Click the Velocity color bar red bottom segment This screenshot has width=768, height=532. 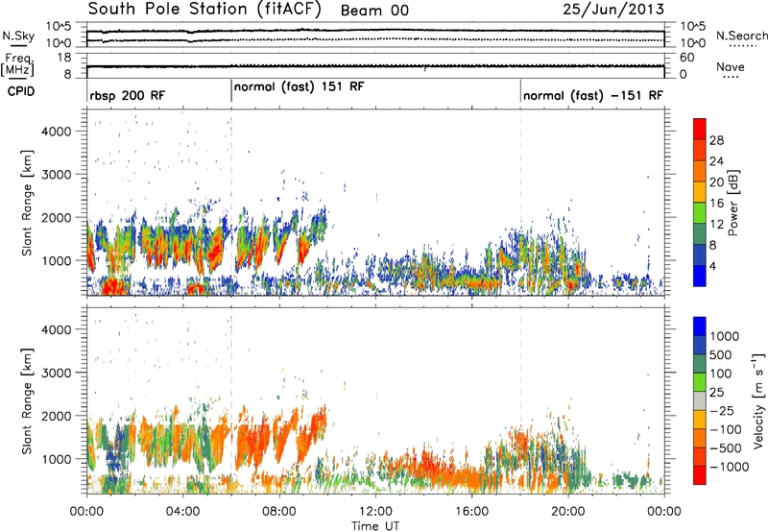(x=700, y=475)
